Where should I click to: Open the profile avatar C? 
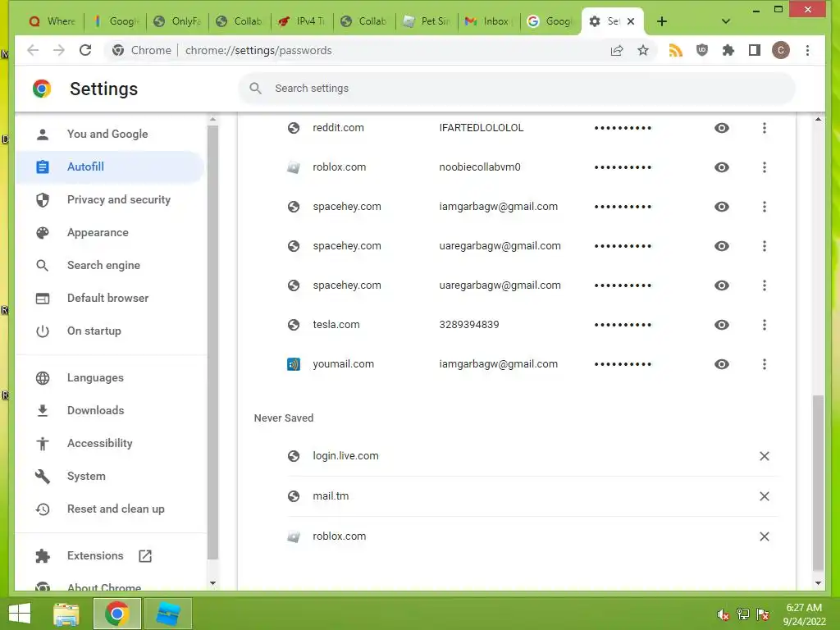click(781, 50)
